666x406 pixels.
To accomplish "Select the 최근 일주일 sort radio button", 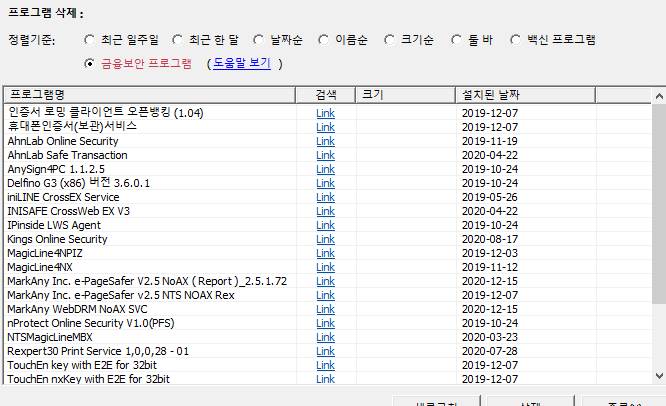I will pyautogui.click(x=90, y=40).
